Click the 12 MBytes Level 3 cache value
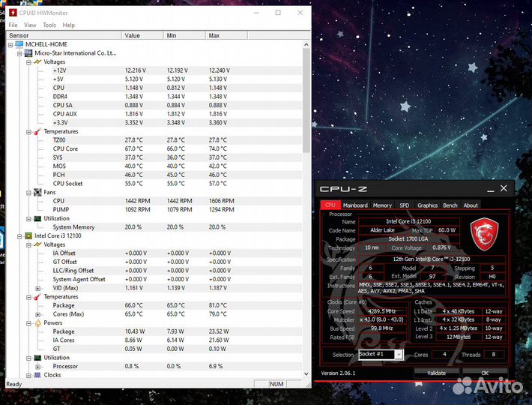 pyautogui.click(x=459, y=337)
